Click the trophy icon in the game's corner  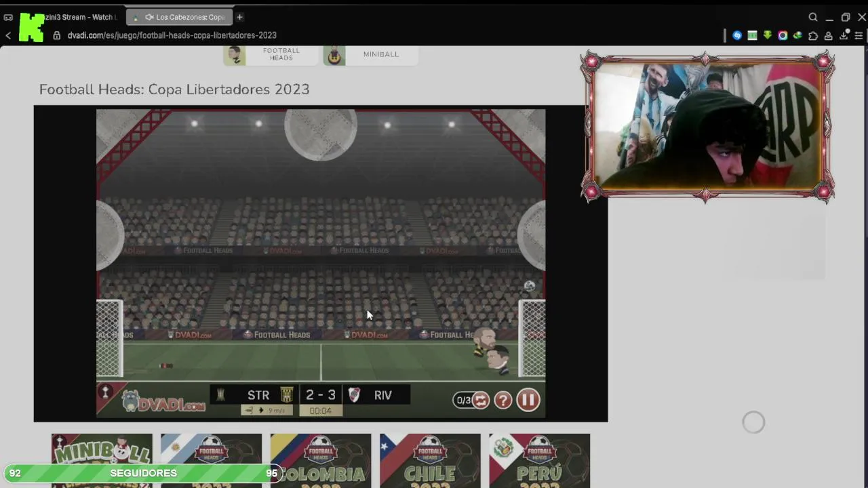tap(106, 392)
